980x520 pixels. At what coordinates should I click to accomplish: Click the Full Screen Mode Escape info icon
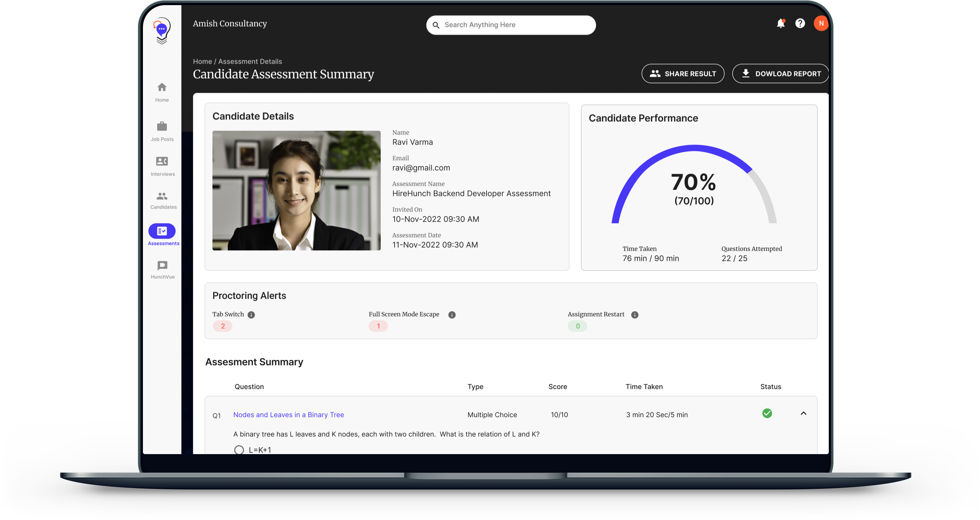click(452, 315)
